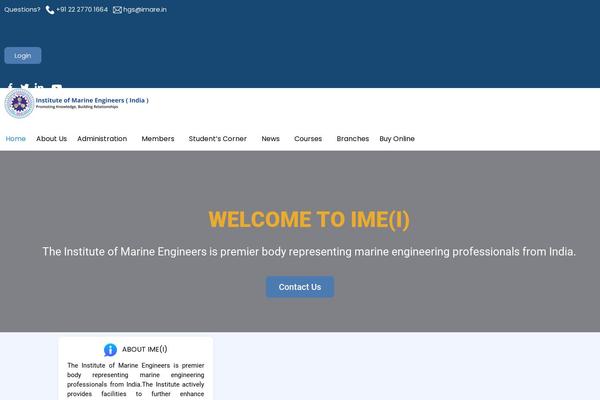This screenshot has width=600, height=400.
Task: Open the Members menu
Action: (158, 139)
